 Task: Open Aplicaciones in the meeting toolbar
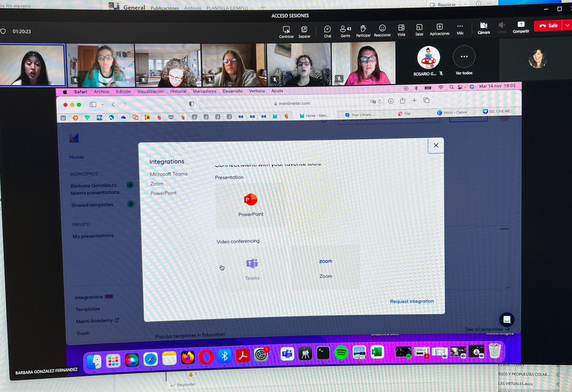coord(439,30)
